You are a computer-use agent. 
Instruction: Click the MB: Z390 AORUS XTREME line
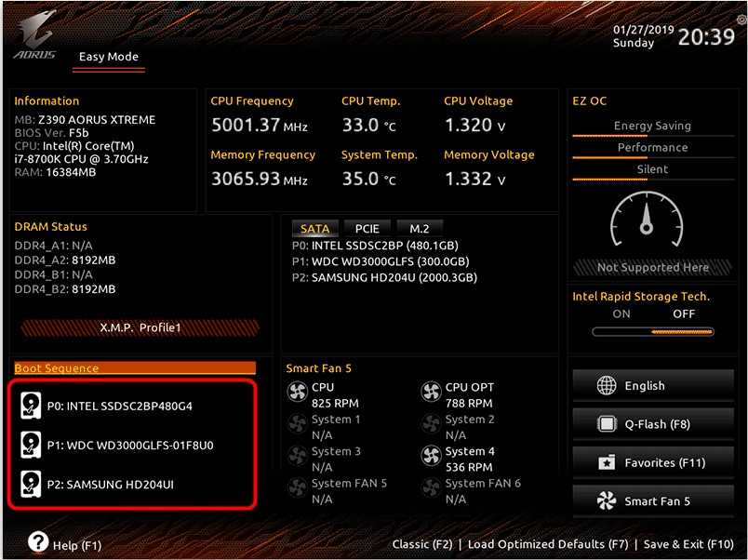coord(85,120)
